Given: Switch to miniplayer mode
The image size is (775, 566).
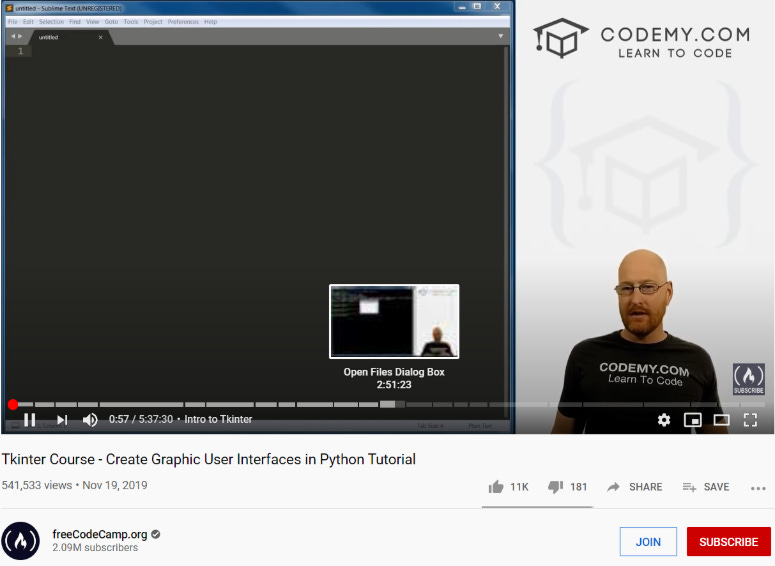Looking at the screenshot, I should coord(692,420).
